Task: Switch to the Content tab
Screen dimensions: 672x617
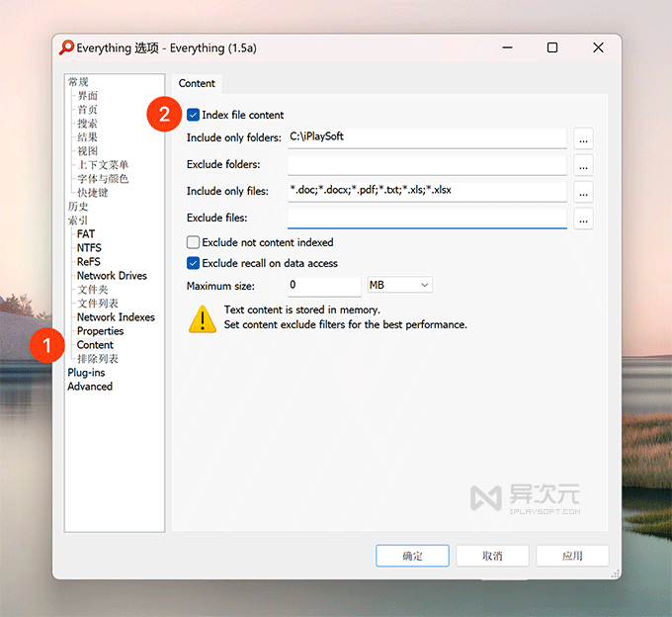Action: coord(197,84)
